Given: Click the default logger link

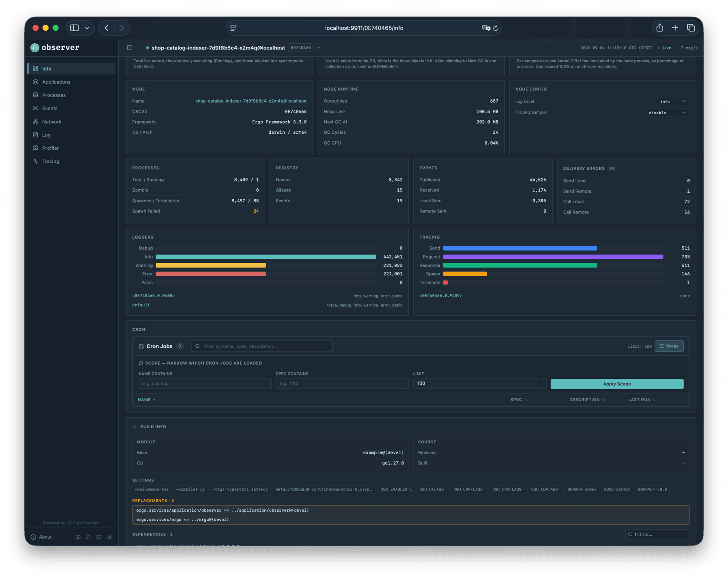Looking at the screenshot, I should click(x=141, y=305).
